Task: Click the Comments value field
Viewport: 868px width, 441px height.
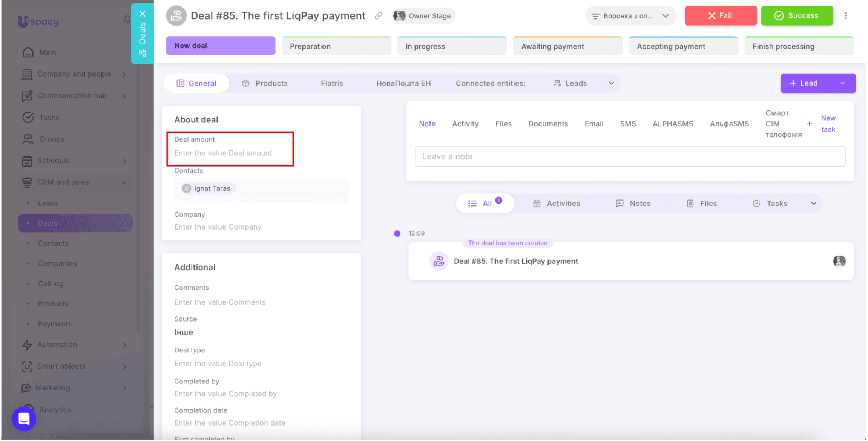Action: pos(220,302)
